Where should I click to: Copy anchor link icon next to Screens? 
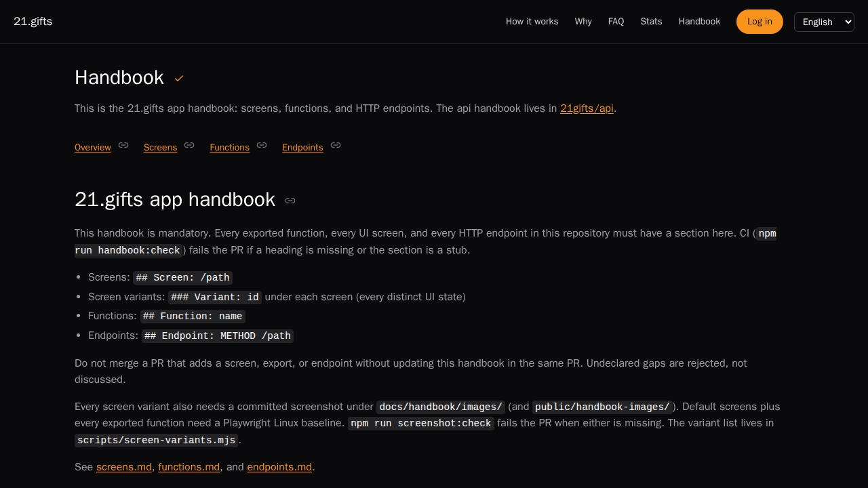tap(189, 145)
